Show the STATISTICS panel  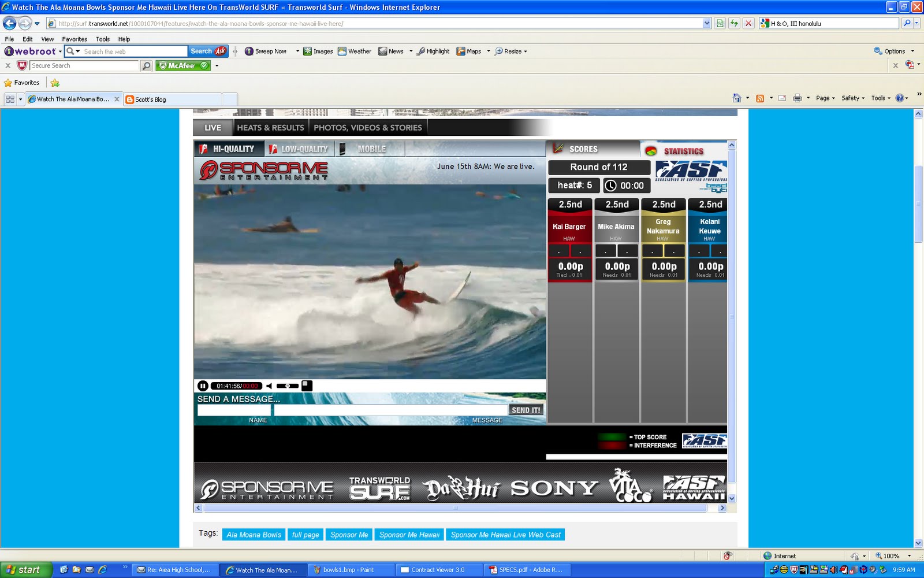[684, 151]
